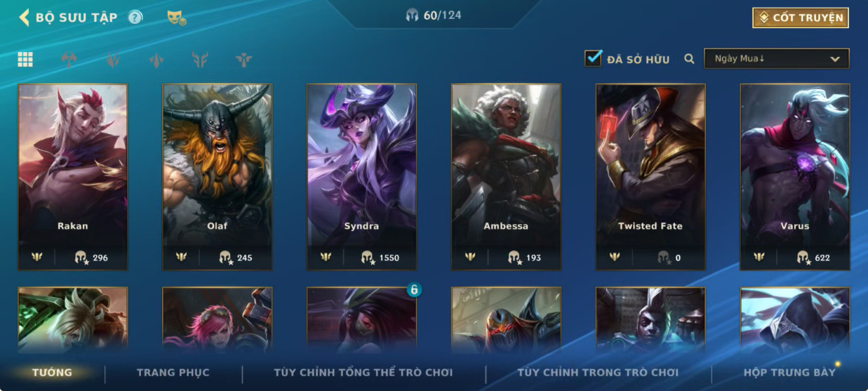Open the Hộp Trưng Bày tab
This screenshot has height=391, width=868.
pos(789,373)
